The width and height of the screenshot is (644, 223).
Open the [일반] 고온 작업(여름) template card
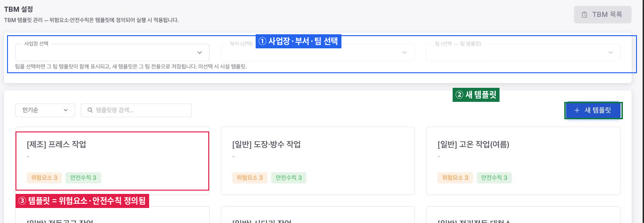tap(523, 161)
